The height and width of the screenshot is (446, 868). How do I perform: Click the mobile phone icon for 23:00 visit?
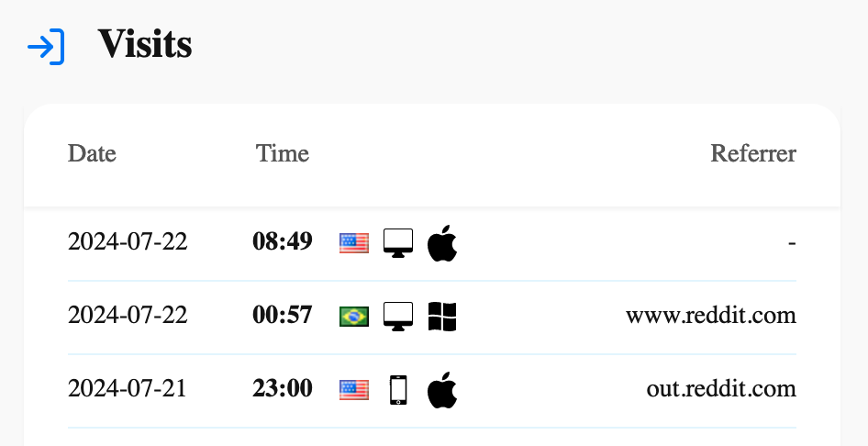[398, 389]
